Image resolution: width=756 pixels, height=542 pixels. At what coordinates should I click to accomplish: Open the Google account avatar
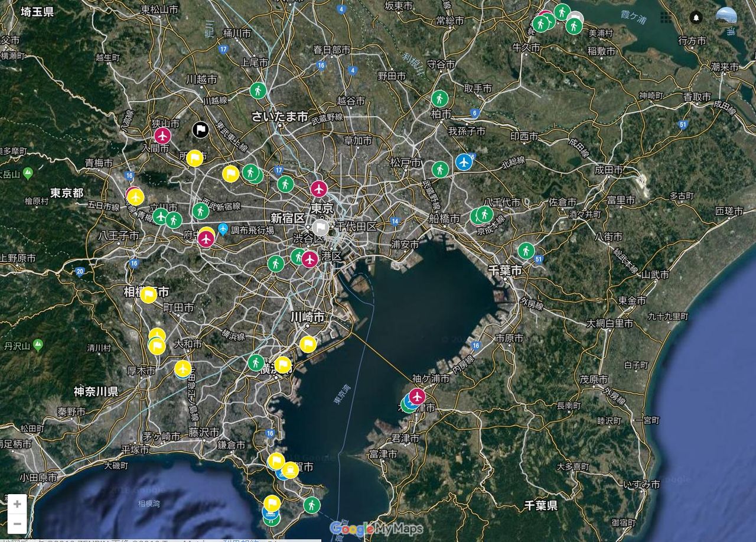726,17
